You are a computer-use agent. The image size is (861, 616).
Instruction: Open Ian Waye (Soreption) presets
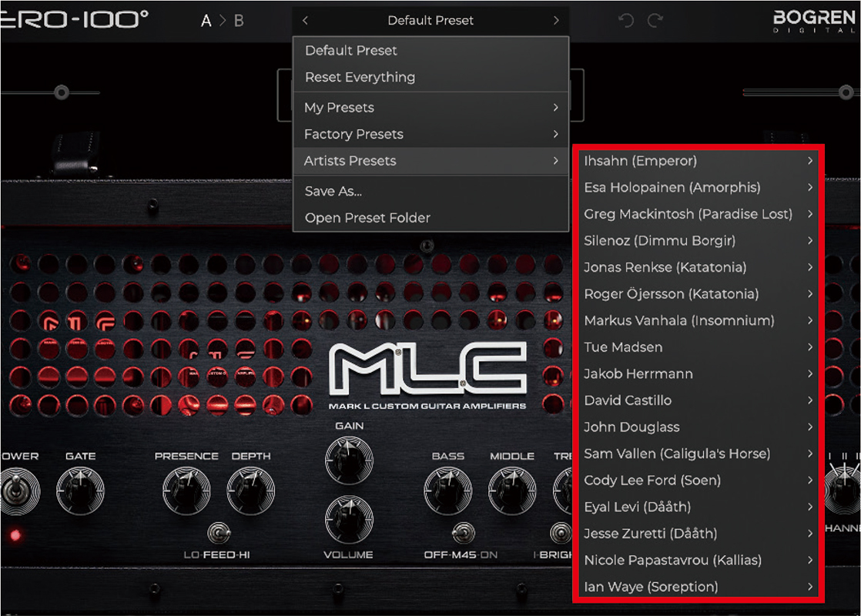coord(698,587)
